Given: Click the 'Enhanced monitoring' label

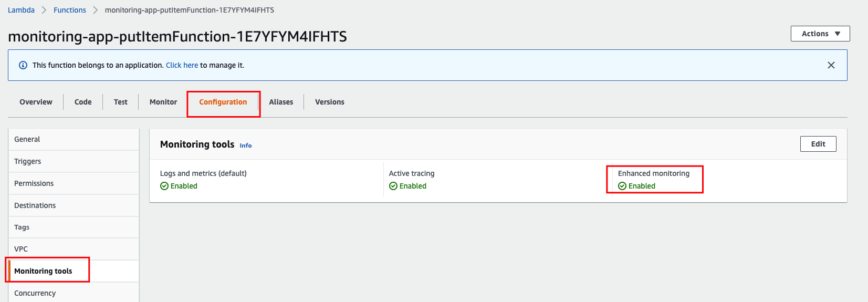Looking at the screenshot, I should point(654,173).
